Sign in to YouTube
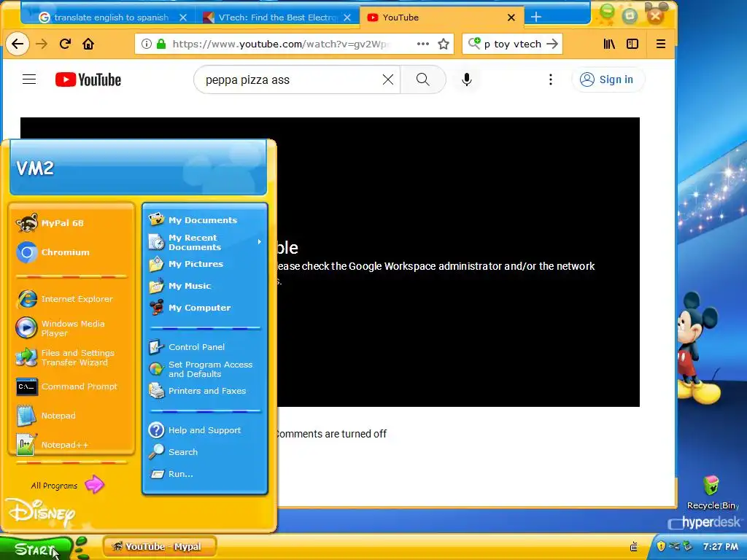The height and width of the screenshot is (560, 747). 608,79
